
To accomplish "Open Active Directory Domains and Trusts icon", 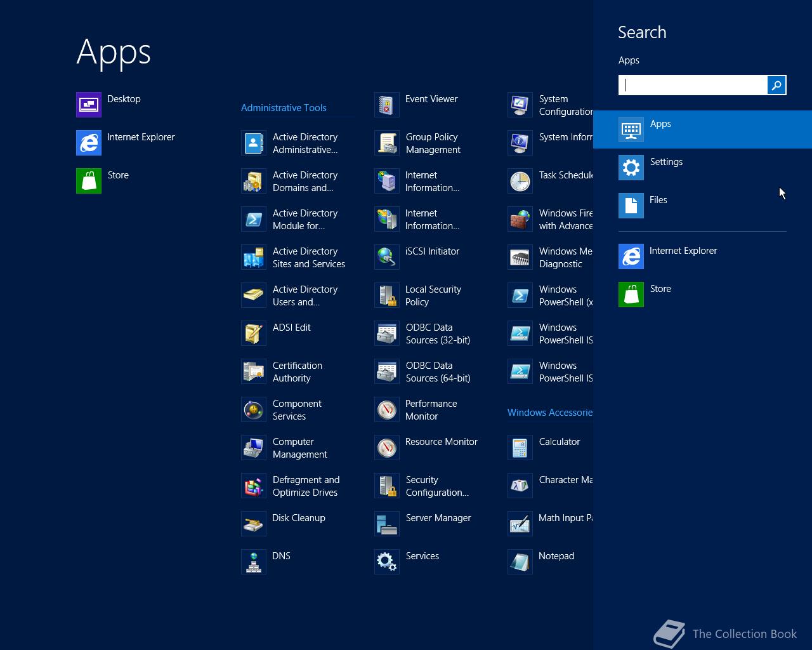I will coord(254,181).
